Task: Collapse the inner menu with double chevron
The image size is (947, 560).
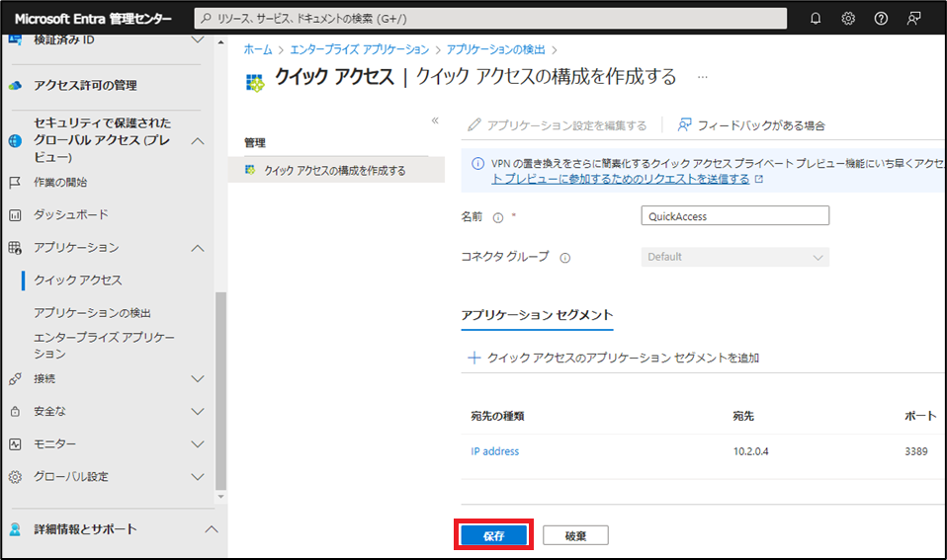Action: coord(435,120)
